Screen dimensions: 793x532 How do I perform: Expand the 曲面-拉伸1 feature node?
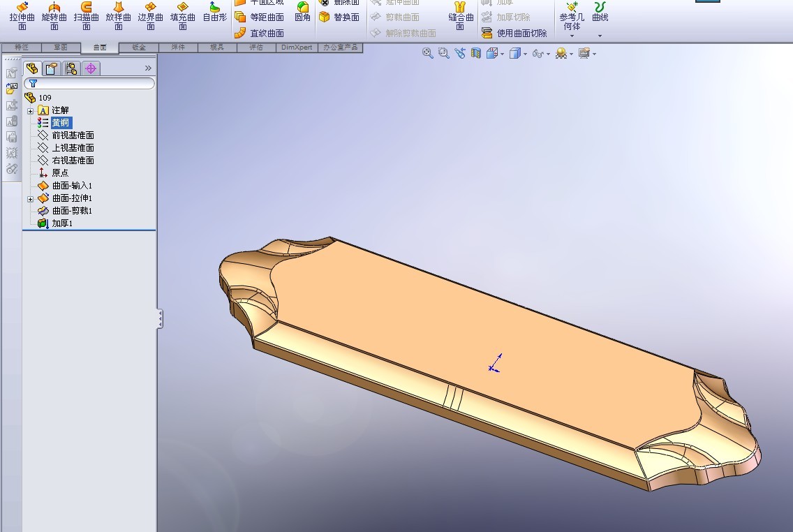pyautogui.click(x=30, y=199)
